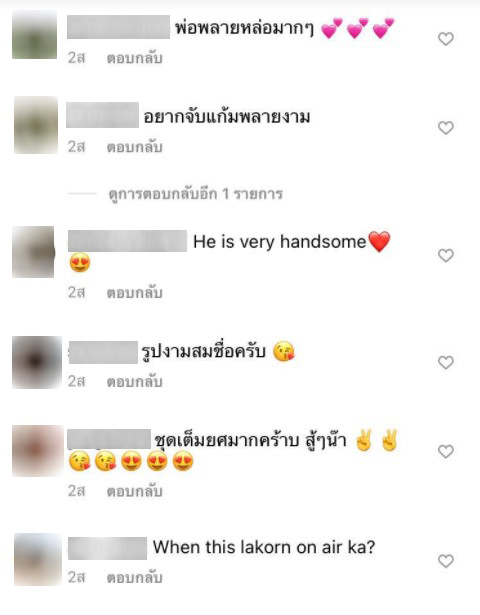Open avatar of 'พ่อพลายหล่อมากๆ' commenter
Viewport: 480px width, 615px height.
point(35,35)
